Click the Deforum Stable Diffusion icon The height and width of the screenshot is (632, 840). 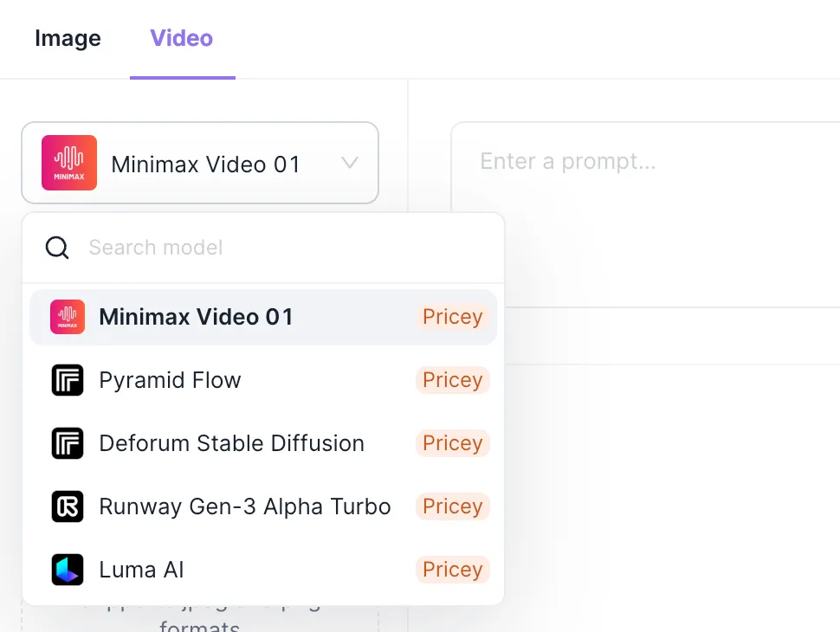pyautogui.click(x=68, y=443)
